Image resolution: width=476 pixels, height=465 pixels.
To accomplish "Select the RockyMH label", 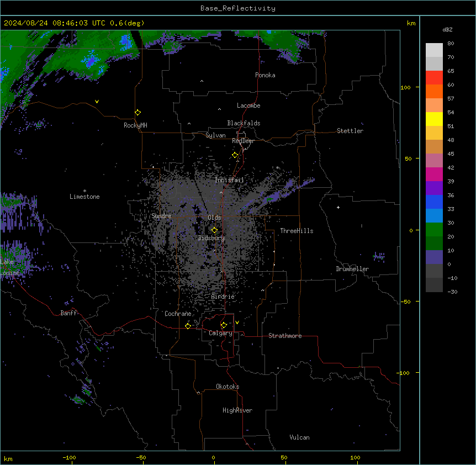I will click(135, 125).
